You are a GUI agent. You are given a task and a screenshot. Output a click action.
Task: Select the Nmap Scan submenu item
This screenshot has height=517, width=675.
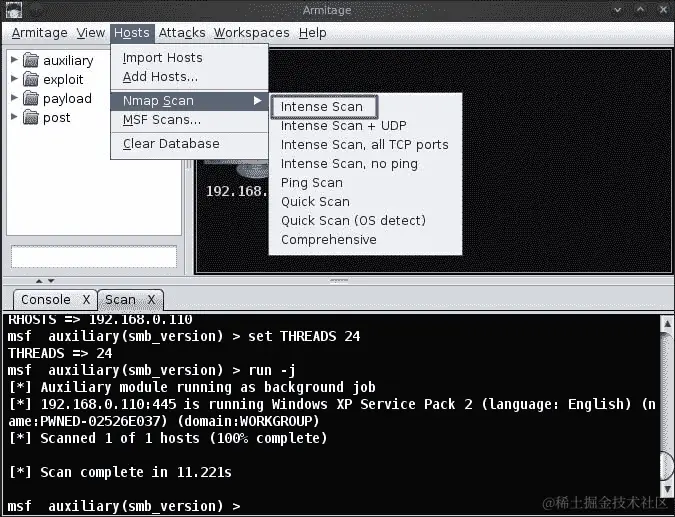pyautogui.click(x=189, y=101)
